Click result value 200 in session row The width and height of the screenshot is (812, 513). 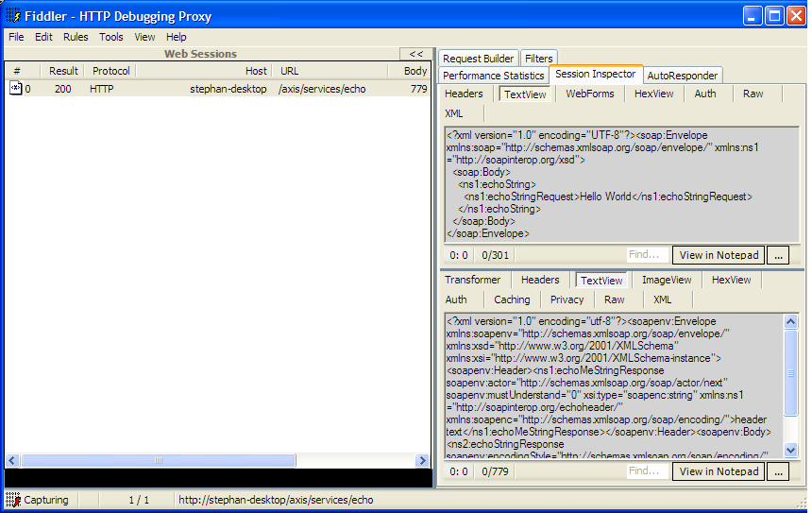click(x=62, y=89)
